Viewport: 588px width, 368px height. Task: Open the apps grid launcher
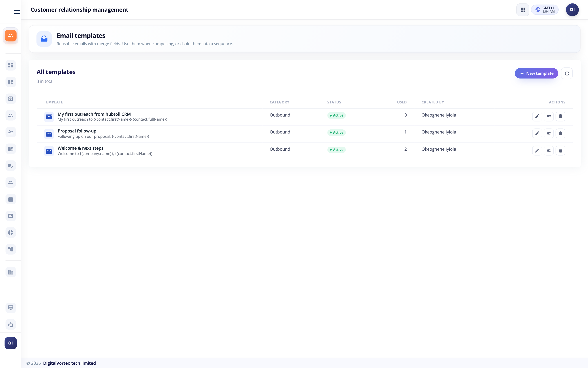523,10
